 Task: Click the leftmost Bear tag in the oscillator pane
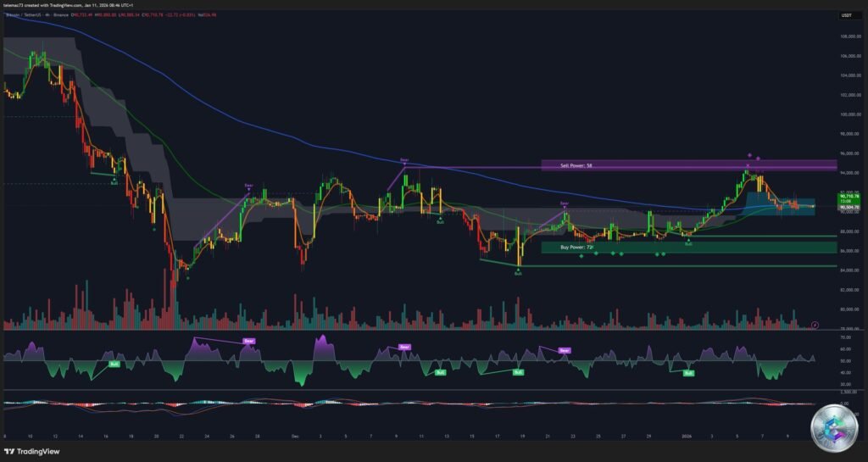[248, 342]
